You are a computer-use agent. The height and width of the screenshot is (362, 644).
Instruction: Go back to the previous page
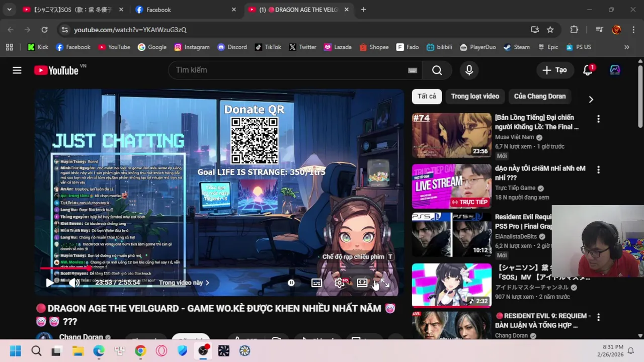pyautogui.click(x=11, y=30)
